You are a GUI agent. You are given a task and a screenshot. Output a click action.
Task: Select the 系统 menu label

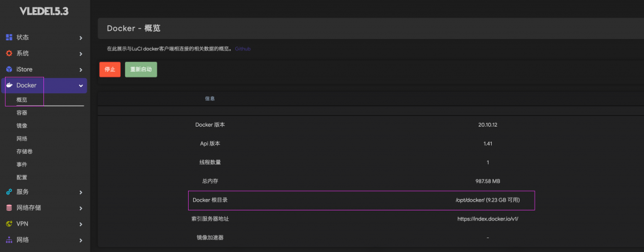(23, 54)
